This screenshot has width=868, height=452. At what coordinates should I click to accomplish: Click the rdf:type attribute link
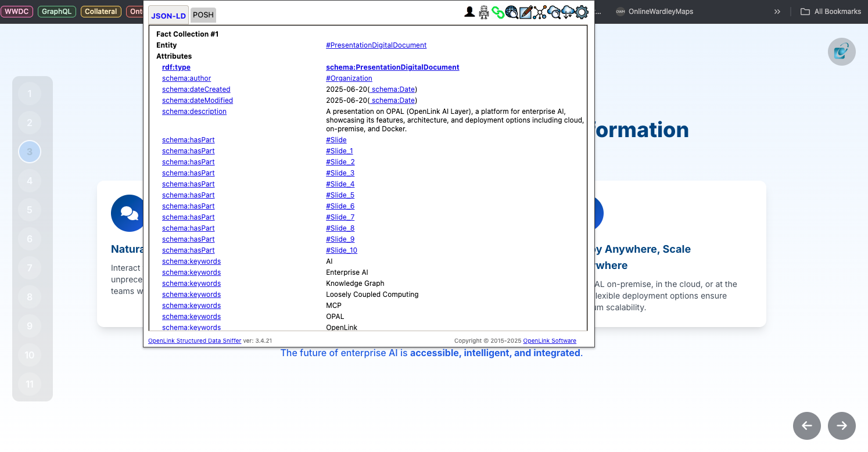[x=176, y=67]
